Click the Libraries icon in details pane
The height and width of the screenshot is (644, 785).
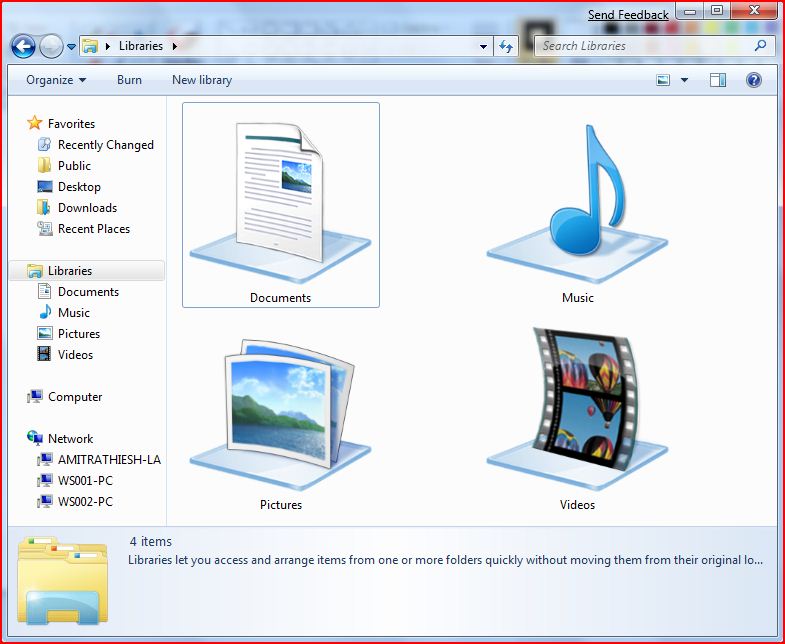[x=62, y=581]
